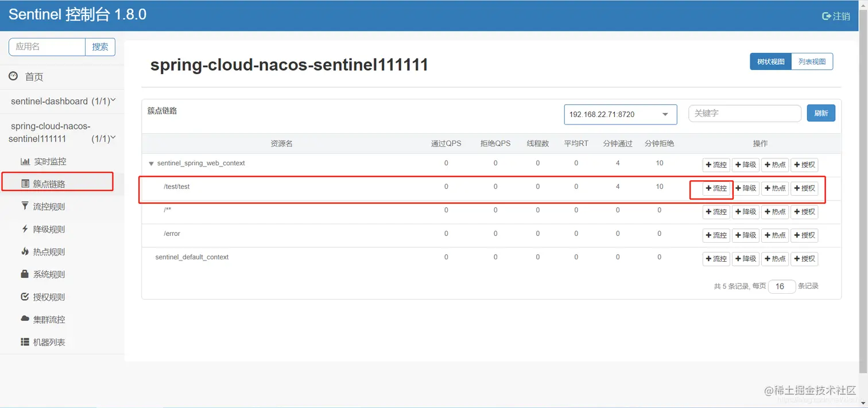The width and height of the screenshot is (868, 408).
Task: Open 降级规则 degrade rules page
Action: tap(49, 230)
